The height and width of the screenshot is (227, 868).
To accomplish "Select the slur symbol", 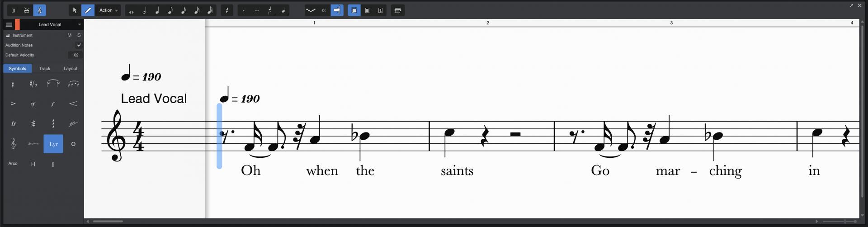I will 73,84.
